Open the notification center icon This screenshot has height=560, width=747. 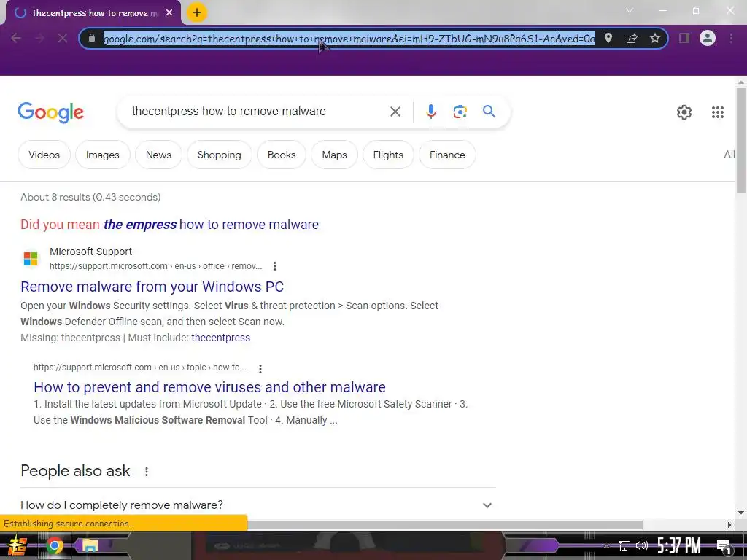(x=724, y=547)
